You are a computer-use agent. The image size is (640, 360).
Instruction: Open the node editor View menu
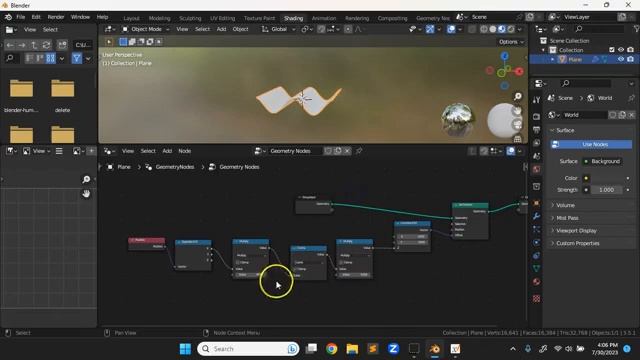pyautogui.click(x=128, y=151)
